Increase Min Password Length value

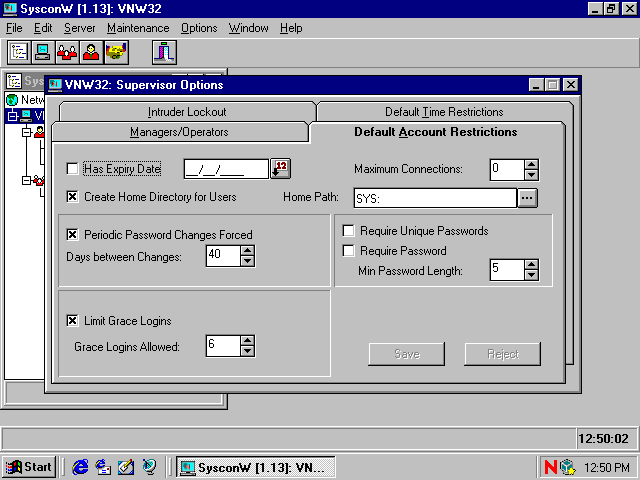(x=531, y=264)
